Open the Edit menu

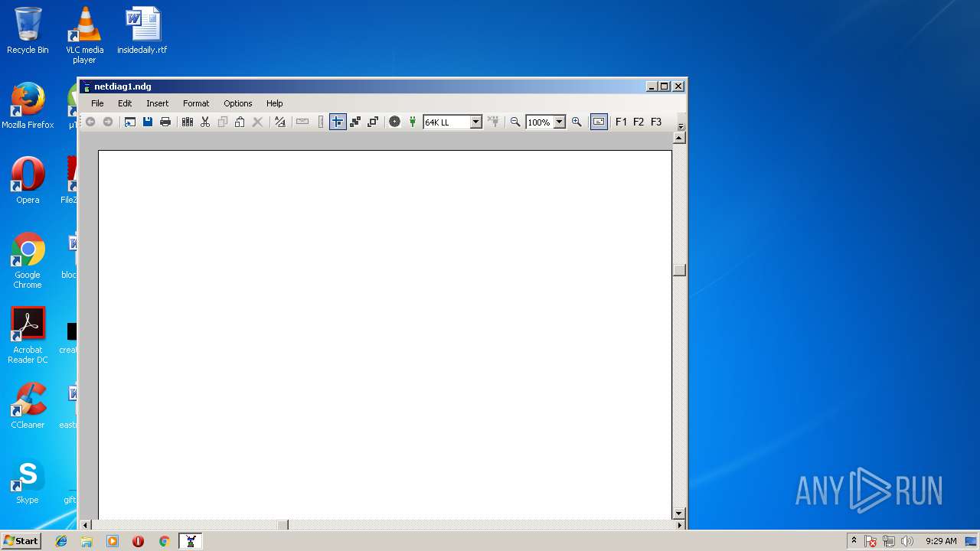125,103
